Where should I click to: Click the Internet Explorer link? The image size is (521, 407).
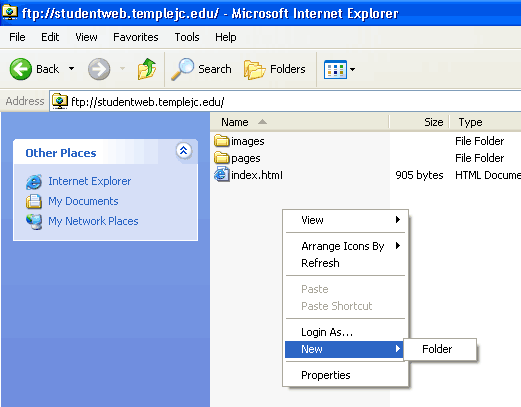(90, 181)
